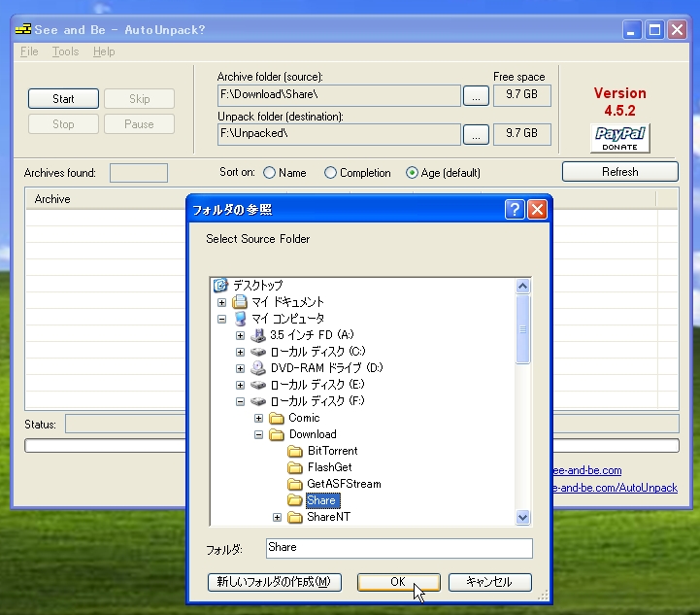Click the make new folder button
This screenshot has height=615, width=700.
pos(275,582)
